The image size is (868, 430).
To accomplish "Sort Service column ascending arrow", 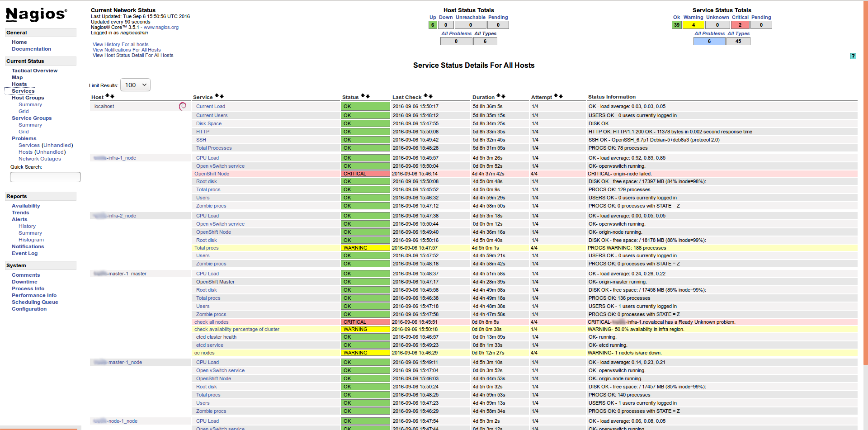I will (217, 96).
